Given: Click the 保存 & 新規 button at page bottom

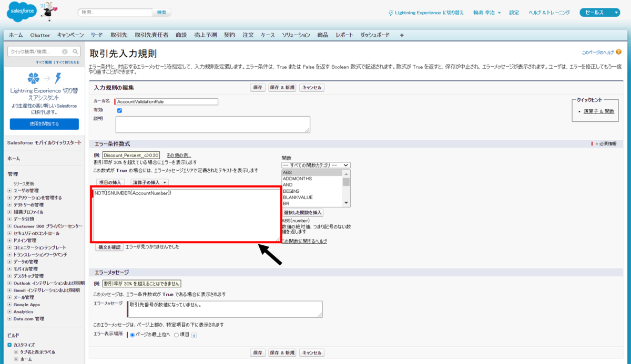Looking at the screenshot, I should pos(282,353).
